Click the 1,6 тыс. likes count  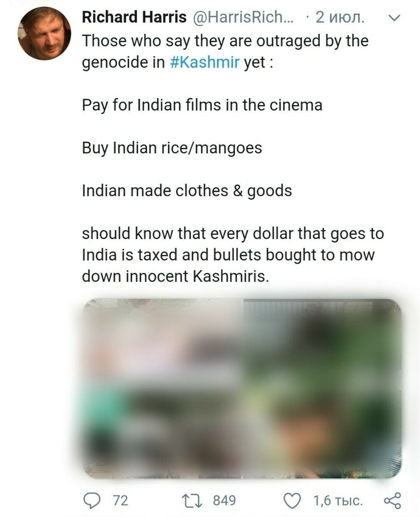(338, 501)
